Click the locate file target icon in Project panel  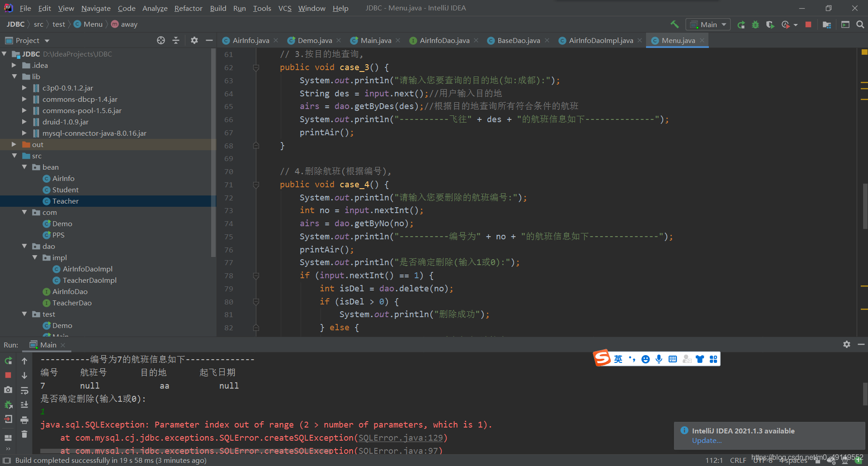click(161, 40)
